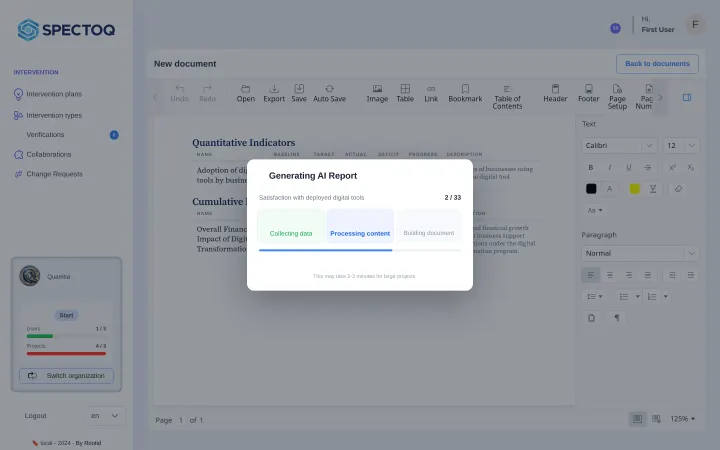This screenshot has width=720, height=450.
Task: Open Intervention plans in the sidebar
Action: 54,94
